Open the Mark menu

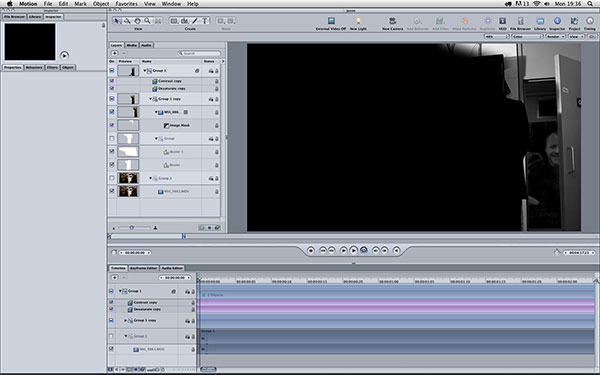80,4
